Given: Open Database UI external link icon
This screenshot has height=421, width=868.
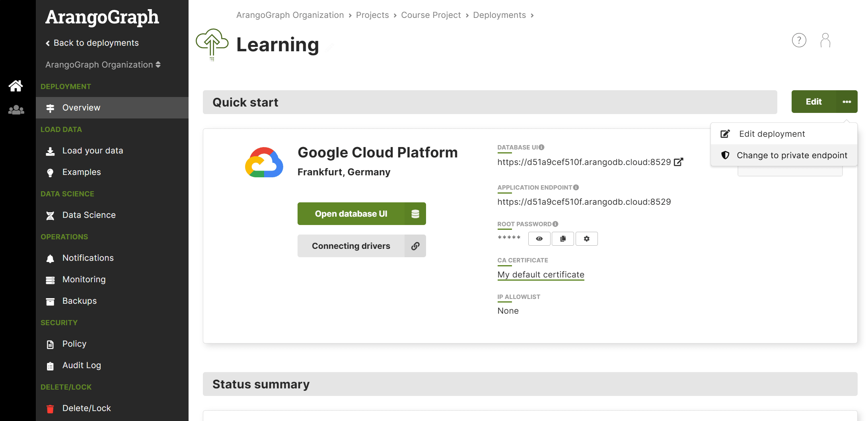Looking at the screenshot, I should (x=679, y=162).
